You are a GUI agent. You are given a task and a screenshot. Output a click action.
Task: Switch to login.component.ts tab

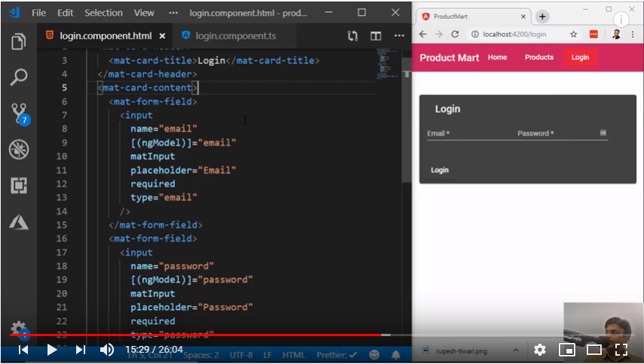[x=229, y=35]
